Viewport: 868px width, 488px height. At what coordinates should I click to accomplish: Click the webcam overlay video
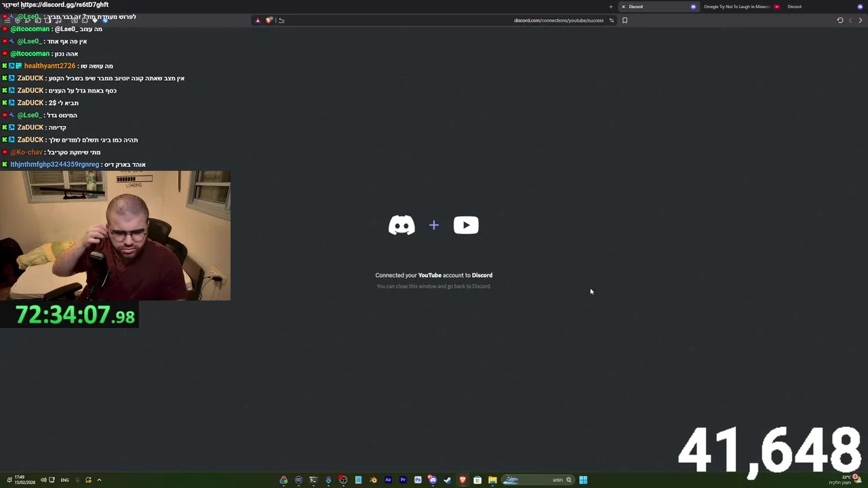[115, 235]
